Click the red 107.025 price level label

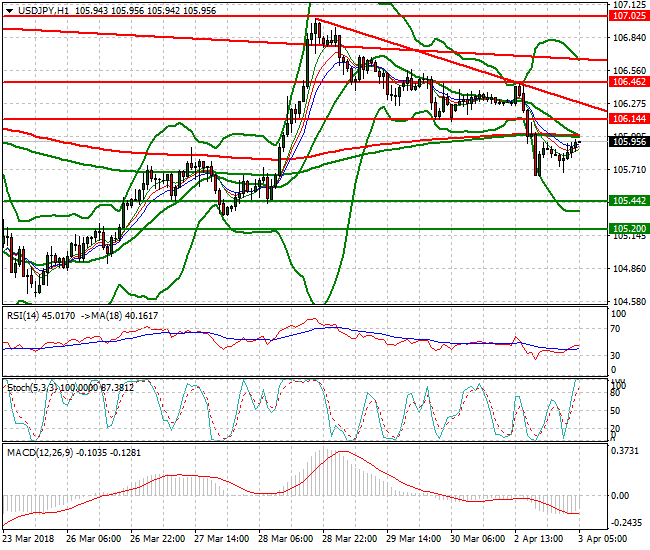629,16
